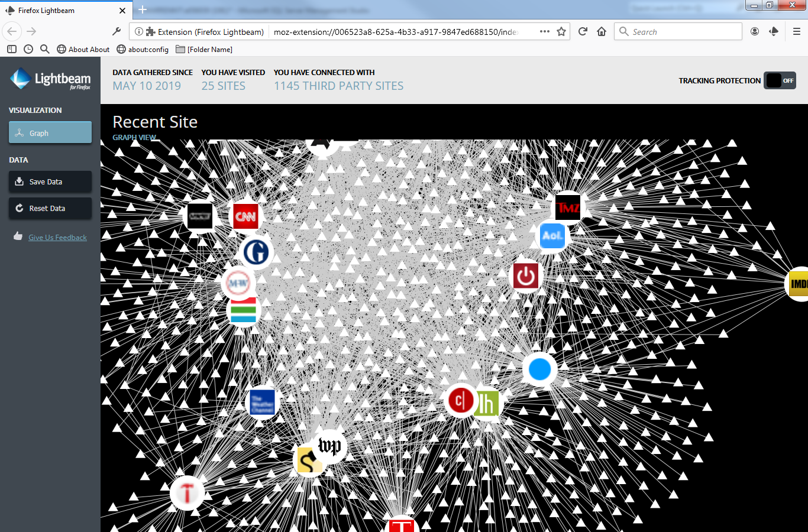Click the 25 SITES count
Image resolution: width=808 pixels, height=532 pixels.
[223, 86]
